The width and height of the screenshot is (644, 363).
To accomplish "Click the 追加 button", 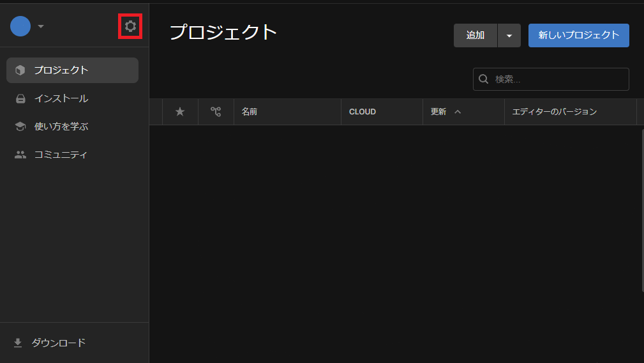I will [476, 35].
